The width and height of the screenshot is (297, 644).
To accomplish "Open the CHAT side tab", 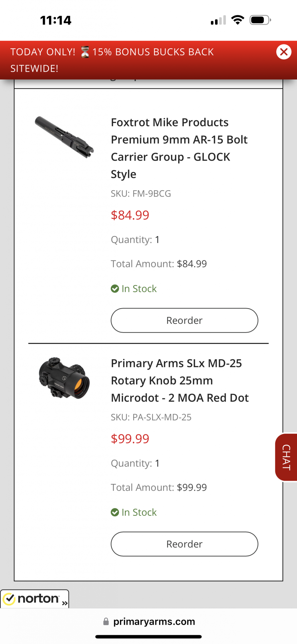I will click(286, 457).
